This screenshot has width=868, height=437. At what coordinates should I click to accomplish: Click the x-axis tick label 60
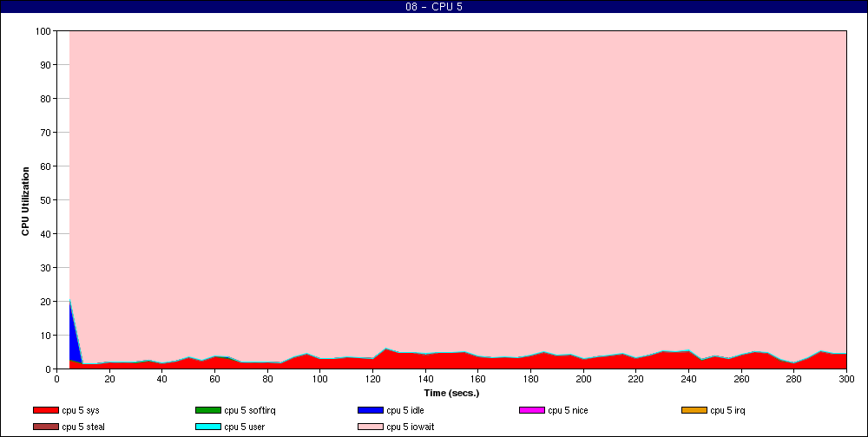tap(214, 379)
